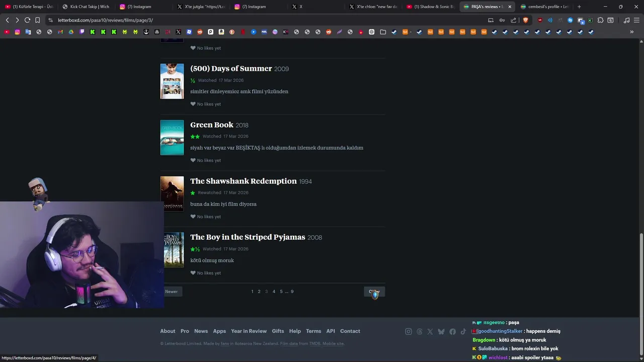644x362 pixels.
Task: Go to reviews page 1
Action: point(252,292)
